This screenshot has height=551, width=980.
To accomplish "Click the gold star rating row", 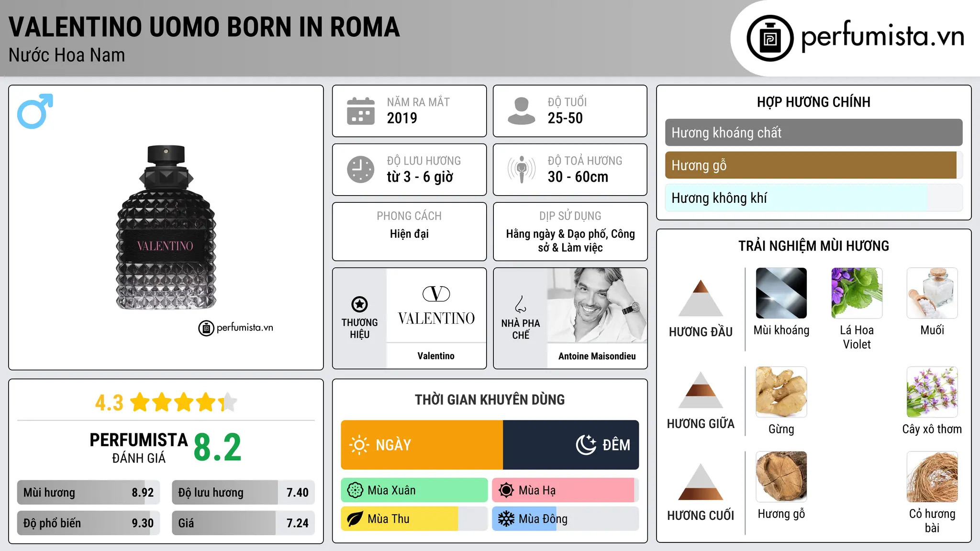I will 184,402.
